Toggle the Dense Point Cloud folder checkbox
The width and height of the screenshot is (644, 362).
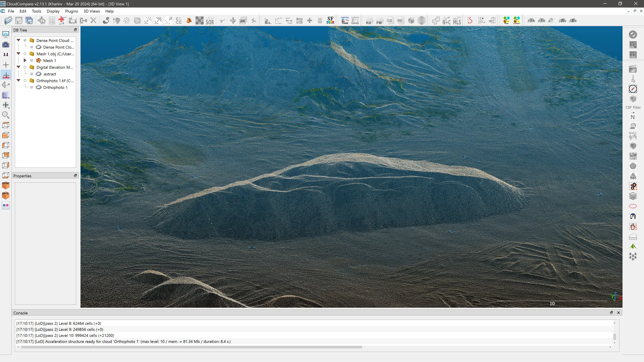click(25, 41)
